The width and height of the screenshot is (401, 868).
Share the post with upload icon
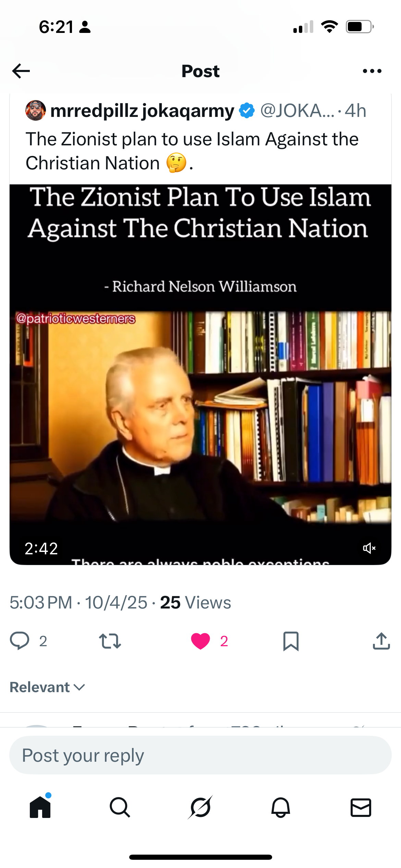coord(381,641)
